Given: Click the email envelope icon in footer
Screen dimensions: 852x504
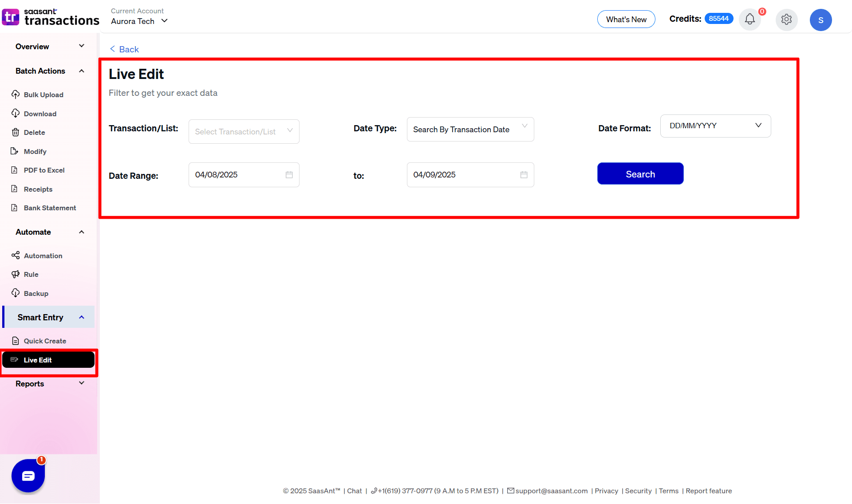Looking at the screenshot, I should click(x=511, y=491).
